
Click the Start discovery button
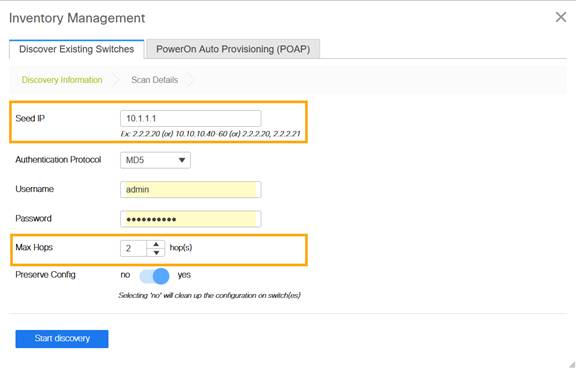click(62, 338)
